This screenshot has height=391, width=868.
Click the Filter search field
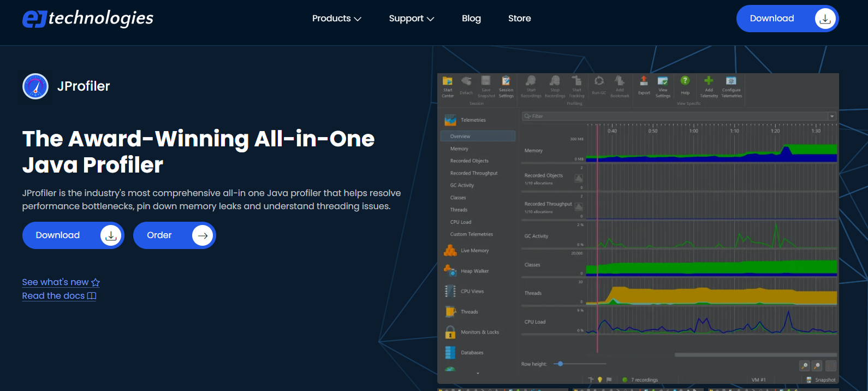coord(675,116)
